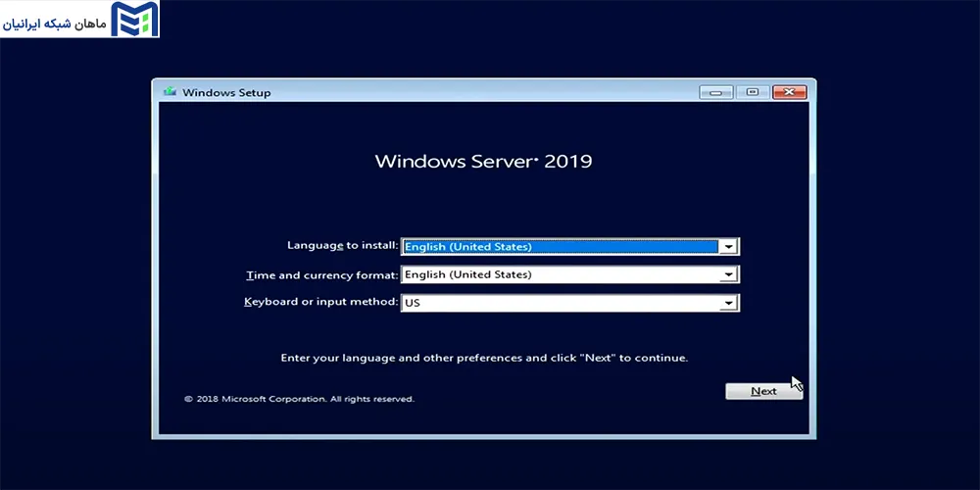Click the 'Windows Server 2019' heading
The width and height of the screenshot is (980, 490).
[483, 162]
